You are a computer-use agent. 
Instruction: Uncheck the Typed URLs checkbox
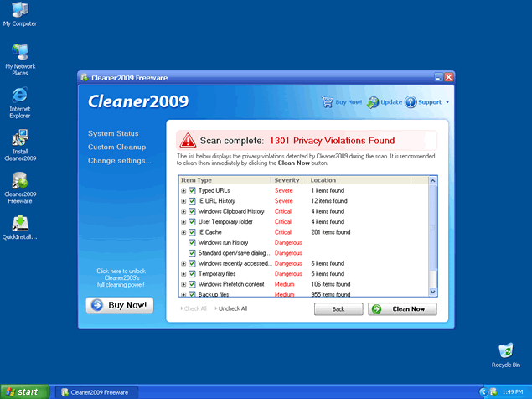(192, 191)
